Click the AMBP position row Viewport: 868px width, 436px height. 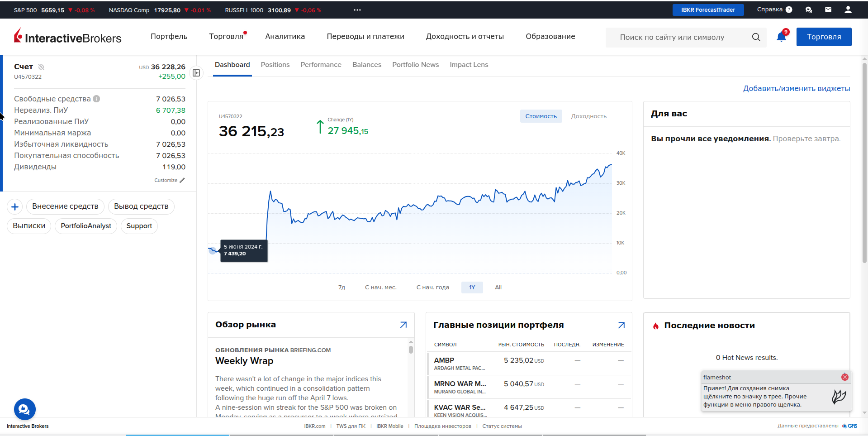coord(529,364)
